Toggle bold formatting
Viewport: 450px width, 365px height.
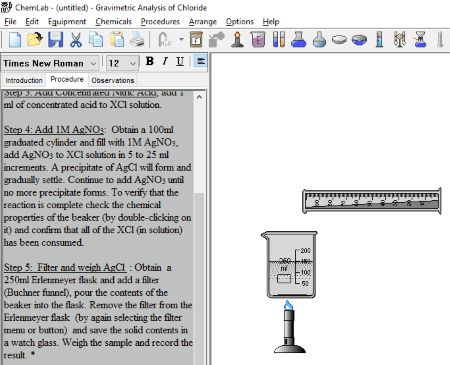[x=150, y=61]
